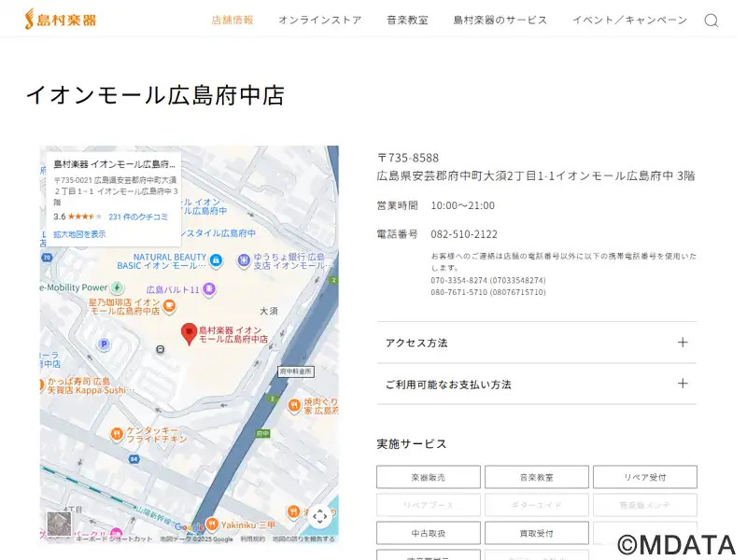Image resolution: width=747 pixels, height=560 pixels.
Task: Click the 楽器販売 service button
Action: pyautogui.click(x=429, y=477)
